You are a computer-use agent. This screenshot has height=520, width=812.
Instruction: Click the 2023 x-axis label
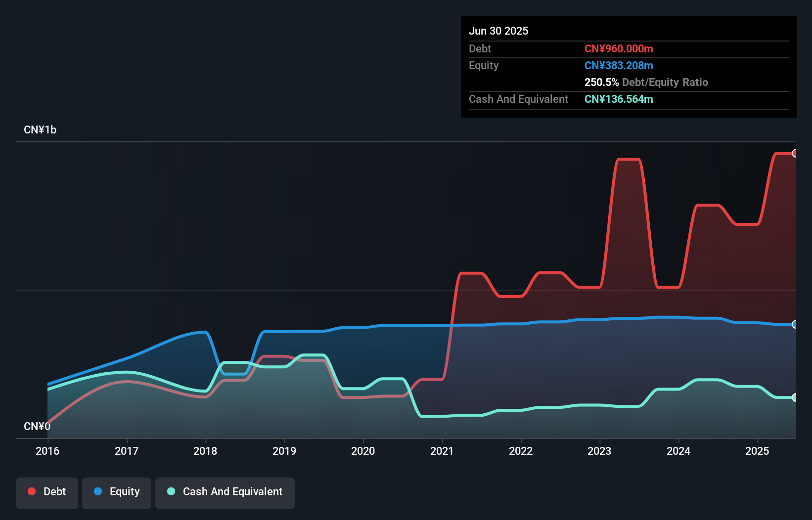(x=599, y=451)
